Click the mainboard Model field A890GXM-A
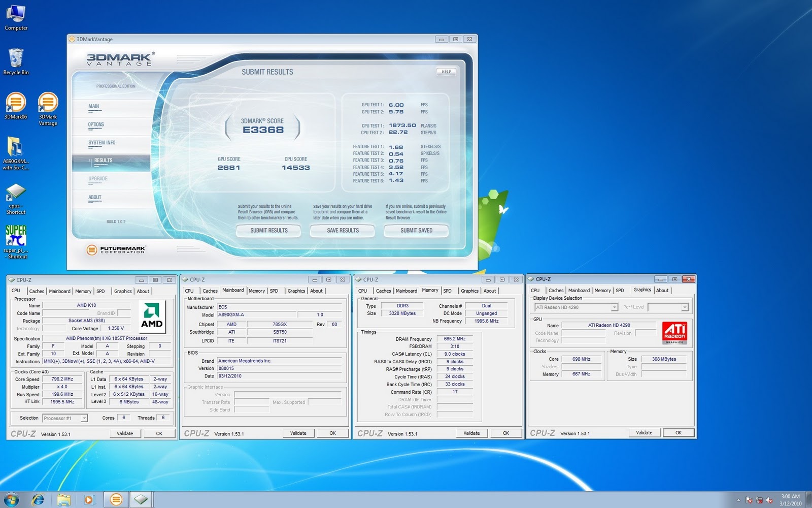This screenshot has width=812, height=508. (x=257, y=315)
